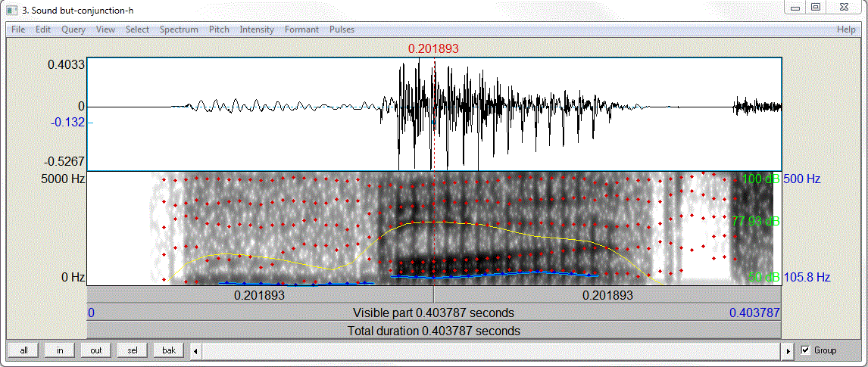Close the Sound editor window
The image size is (868, 367).
(844, 8)
